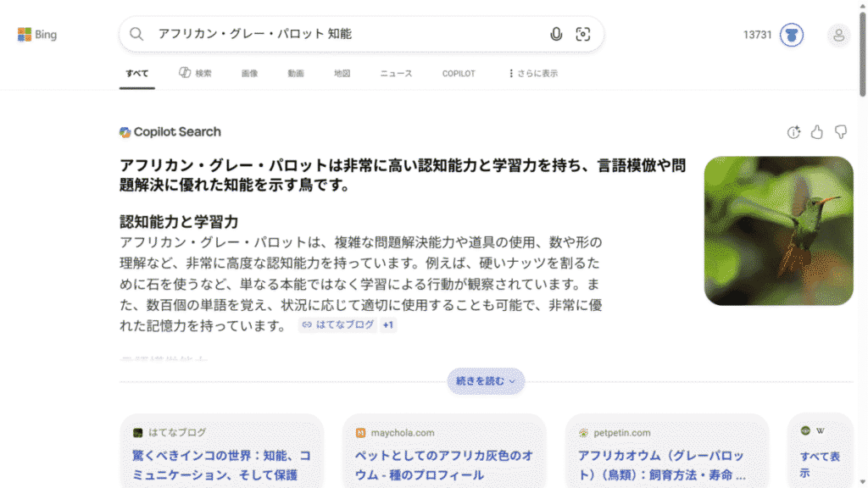Give a thumbs down to the Copilot answer
This screenshot has width=868, height=488.
pyautogui.click(x=841, y=133)
